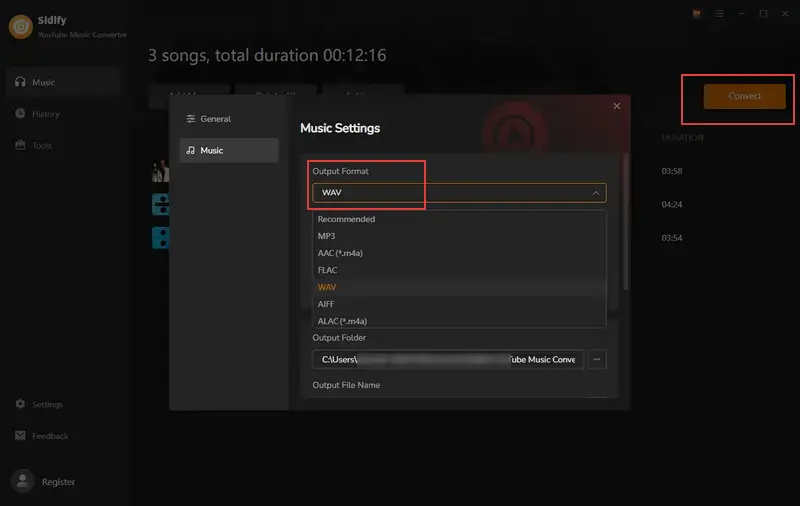Click the Music headphones icon
Image resolution: width=800 pixels, height=506 pixels.
click(x=20, y=82)
